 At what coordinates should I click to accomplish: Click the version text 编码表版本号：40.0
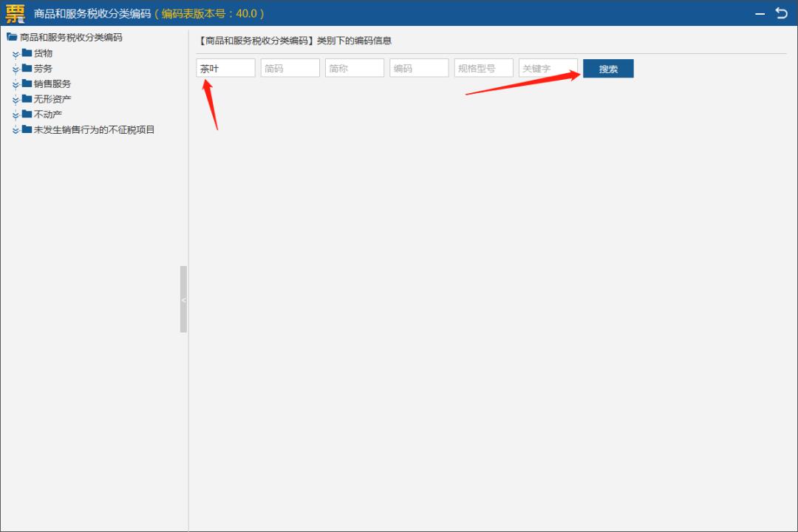(209, 14)
